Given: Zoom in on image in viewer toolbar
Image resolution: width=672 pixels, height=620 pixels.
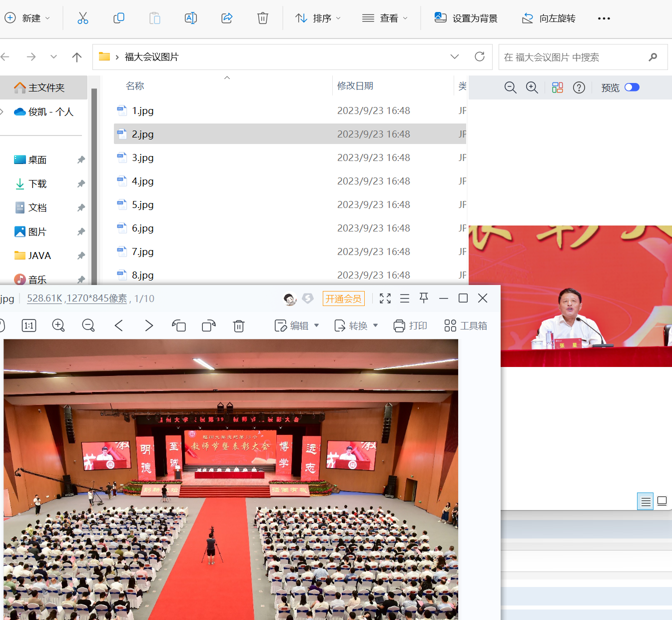Looking at the screenshot, I should coord(58,325).
